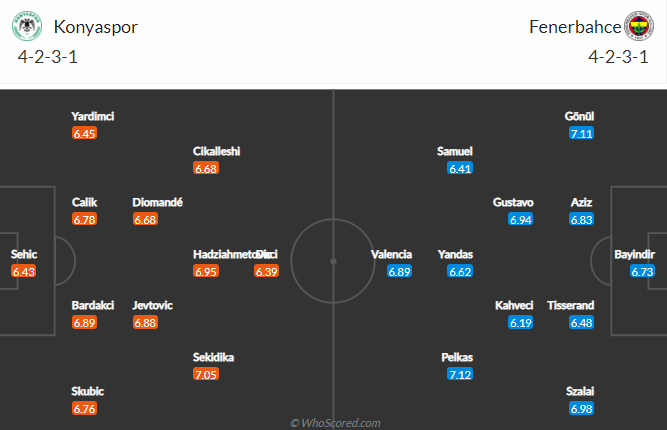Select Pelkas's 7.12 rating badge
The width and height of the screenshot is (667, 430).
tap(460, 374)
